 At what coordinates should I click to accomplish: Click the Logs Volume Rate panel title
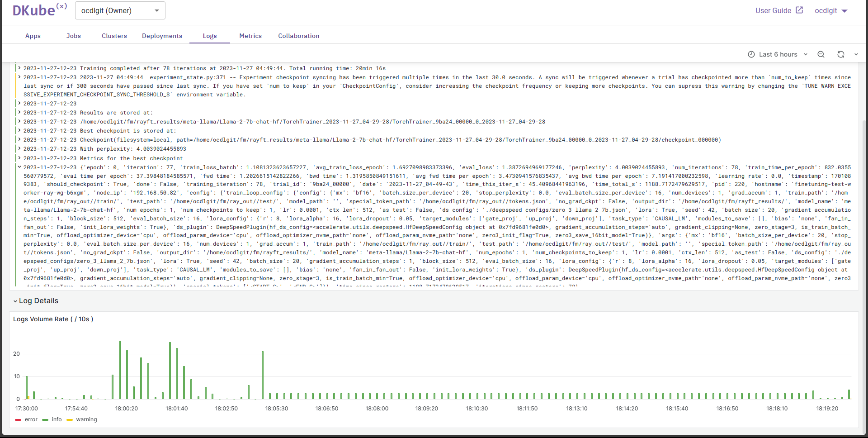(53, 319)
